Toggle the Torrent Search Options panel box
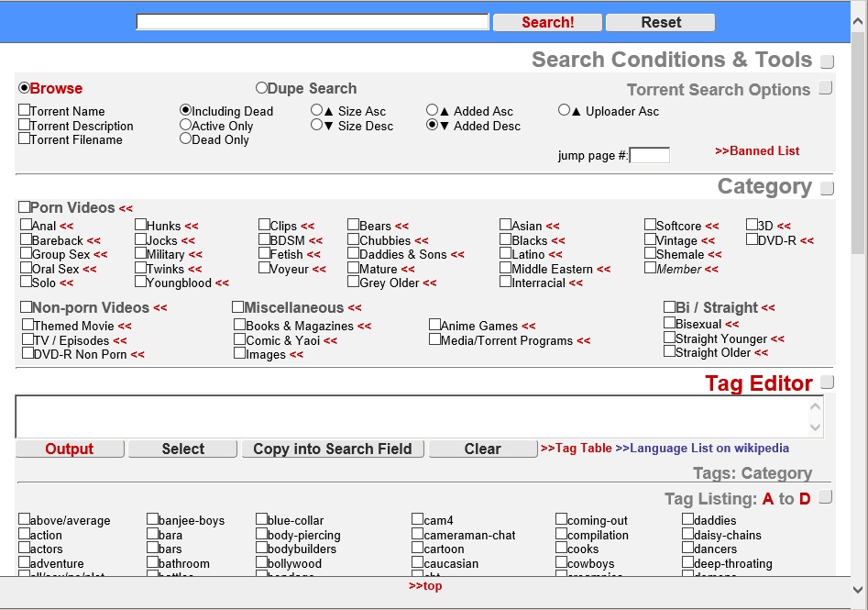Screen dimensions: 868x610 (x=825, y=88)
